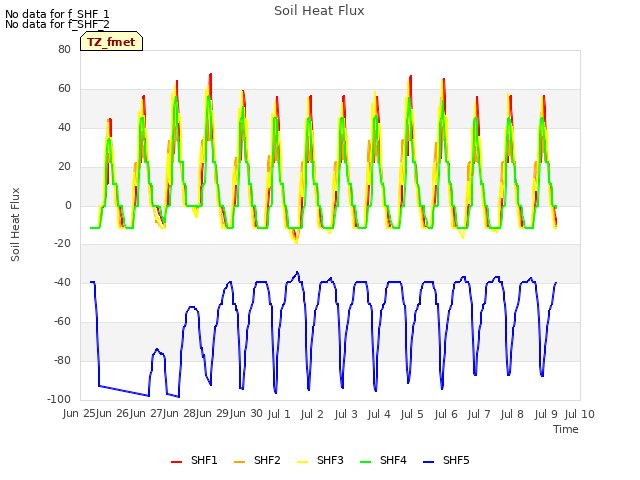The image size is (640, 480).
Task: Click the Jul 8 x-axis tick label
Action: pos(512,414)
